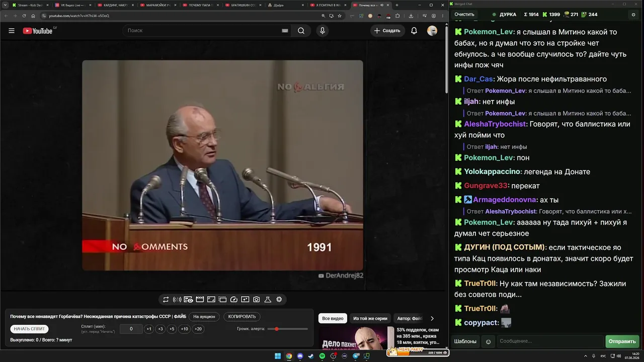Click the username 'Gungrave33' in chat

coord(486,186)
